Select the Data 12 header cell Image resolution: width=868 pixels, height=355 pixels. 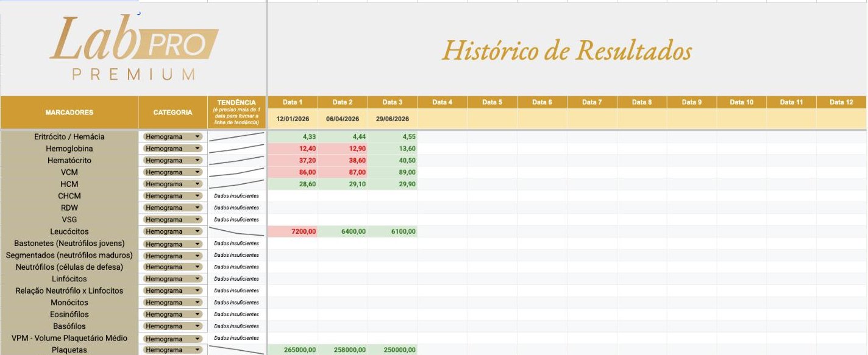point(842,102)
